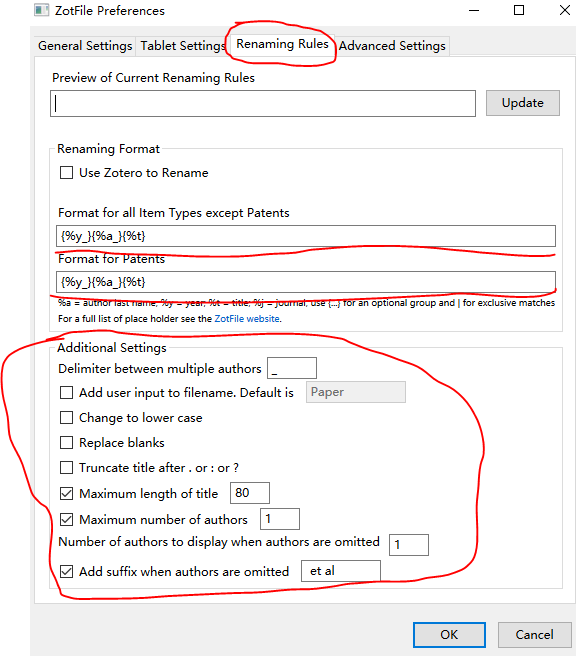Cancel the preferences dialog
This screenshot has height=656, width=576.
[x=534, y=635]
